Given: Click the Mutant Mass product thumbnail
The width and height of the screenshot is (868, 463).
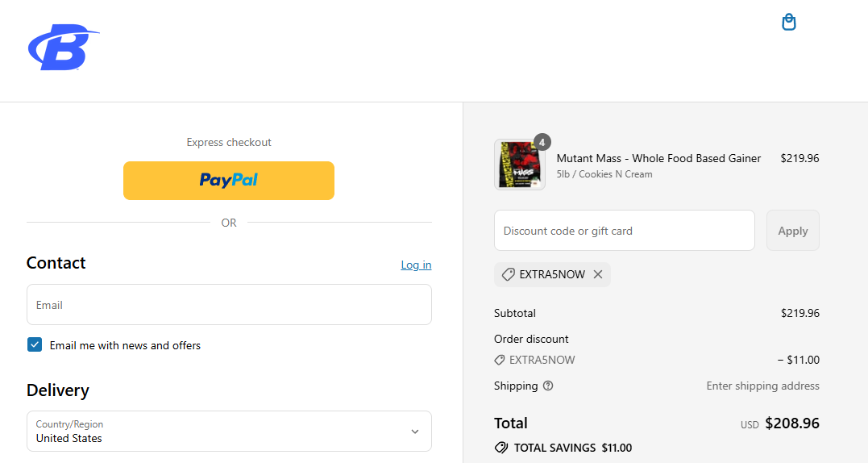Looking at the screenshot, I should [519, 165].
